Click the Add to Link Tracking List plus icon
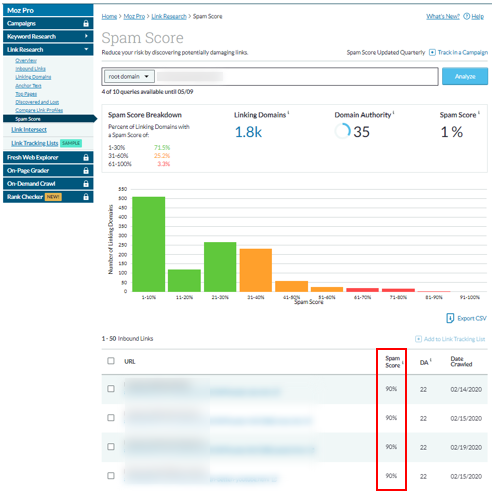494x501 pixels. click(418, 339)
